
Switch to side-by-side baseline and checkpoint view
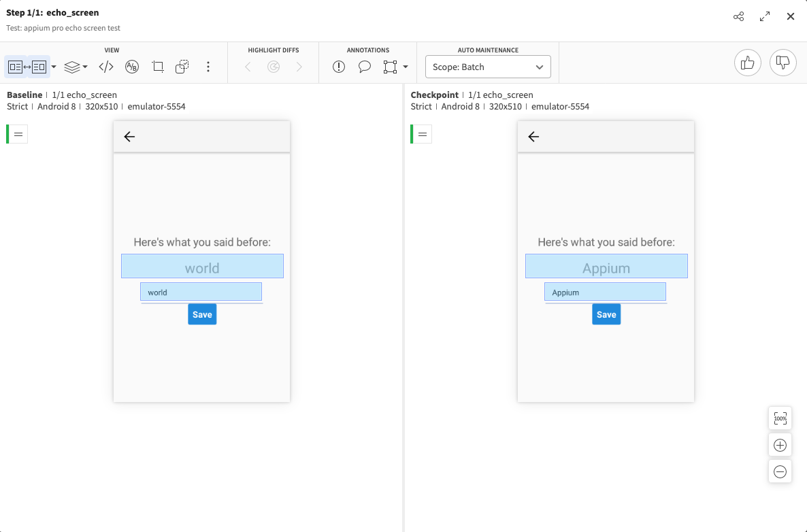point(27,67)
